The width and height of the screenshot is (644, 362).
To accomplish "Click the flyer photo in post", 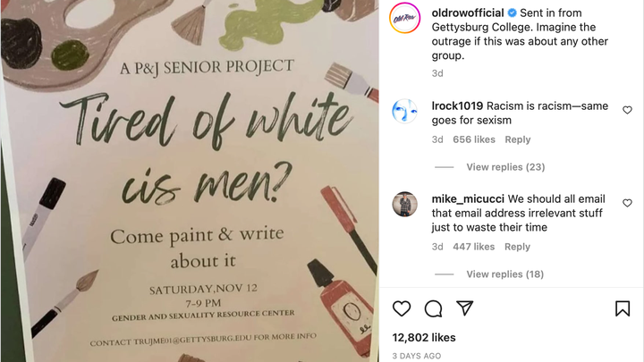I will pos(190,181).
